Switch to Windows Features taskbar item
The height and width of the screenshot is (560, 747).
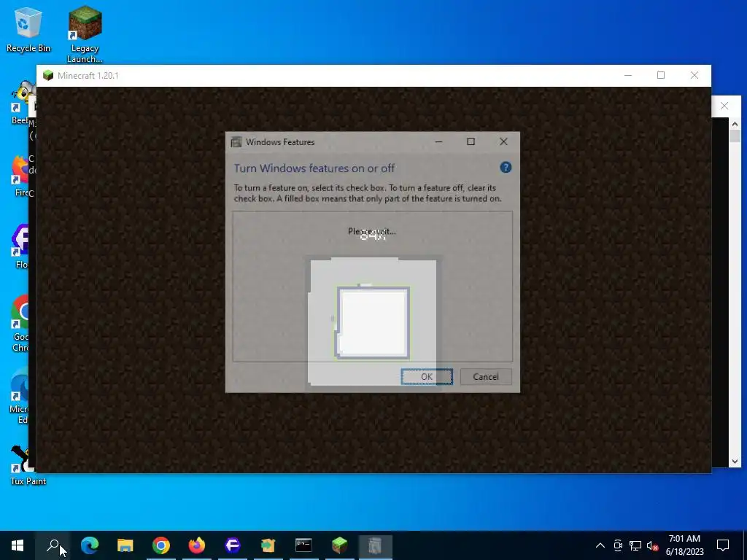tap(375, 545)
